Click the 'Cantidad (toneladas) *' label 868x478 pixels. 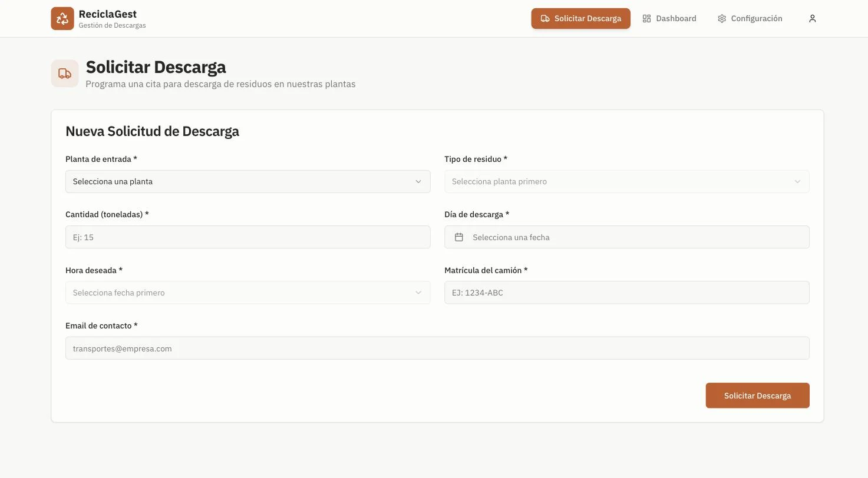click(107, 215)
